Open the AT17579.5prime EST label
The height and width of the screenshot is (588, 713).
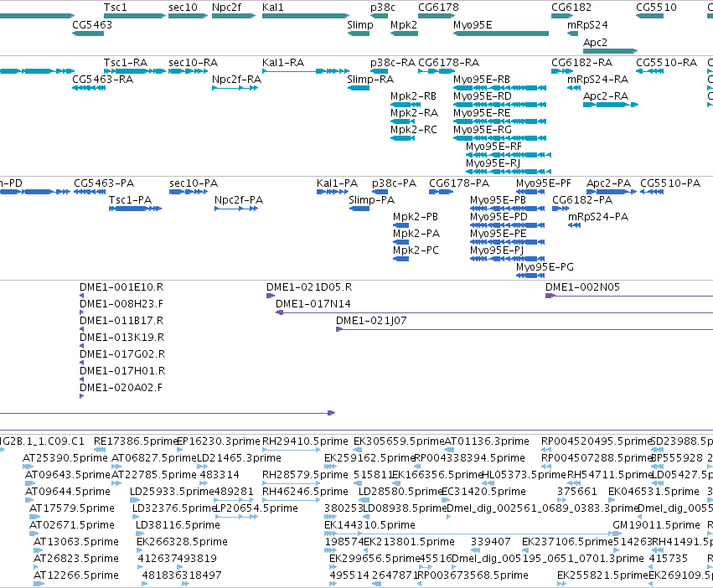pyautogui.click(x=72, y=508)
